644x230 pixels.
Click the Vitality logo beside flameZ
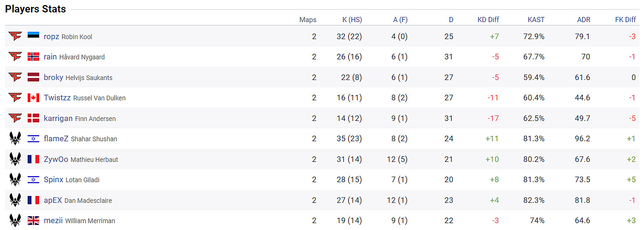pyautogui.click(x=15, y=138)
